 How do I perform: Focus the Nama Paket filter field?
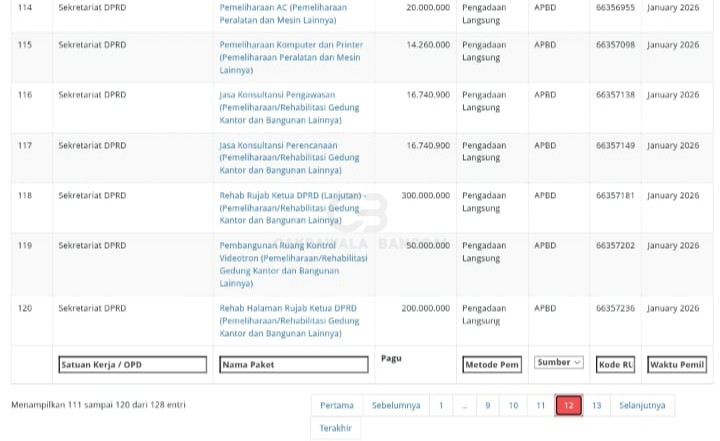click(293, 365)
